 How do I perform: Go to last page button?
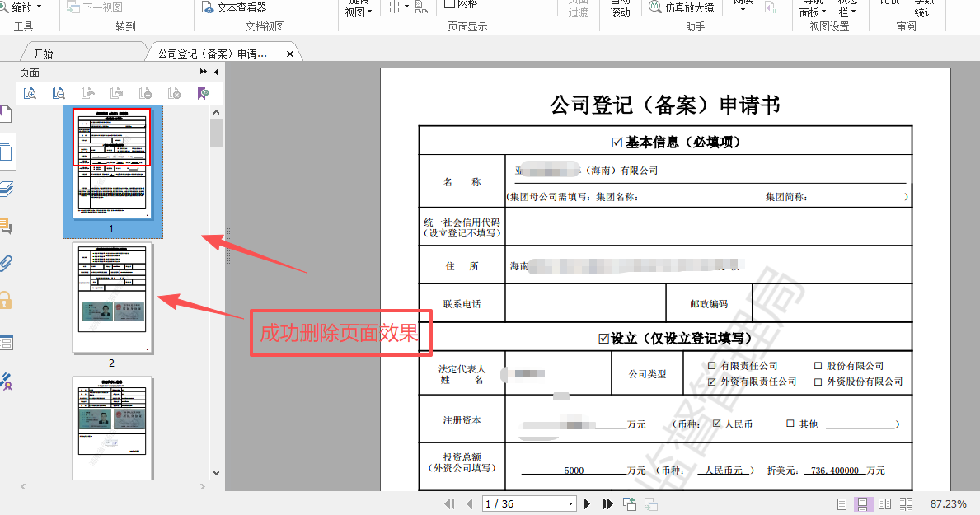point(607,503)
